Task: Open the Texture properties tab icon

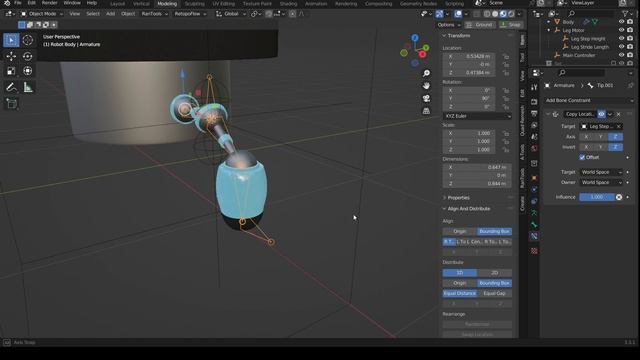Action: (534, 251)
